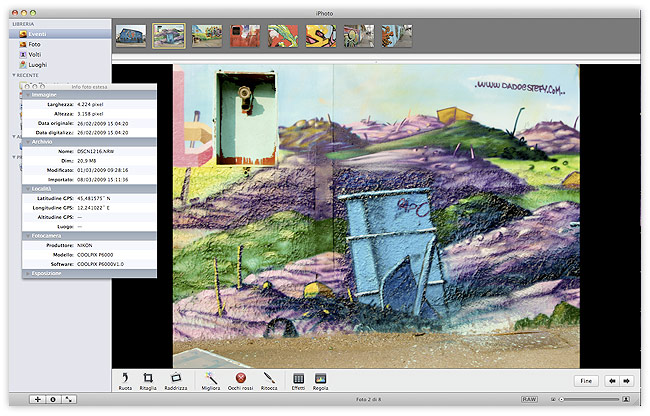Adjust the zoom slider in status bar

pyautogui.click(x=589, y=399)
